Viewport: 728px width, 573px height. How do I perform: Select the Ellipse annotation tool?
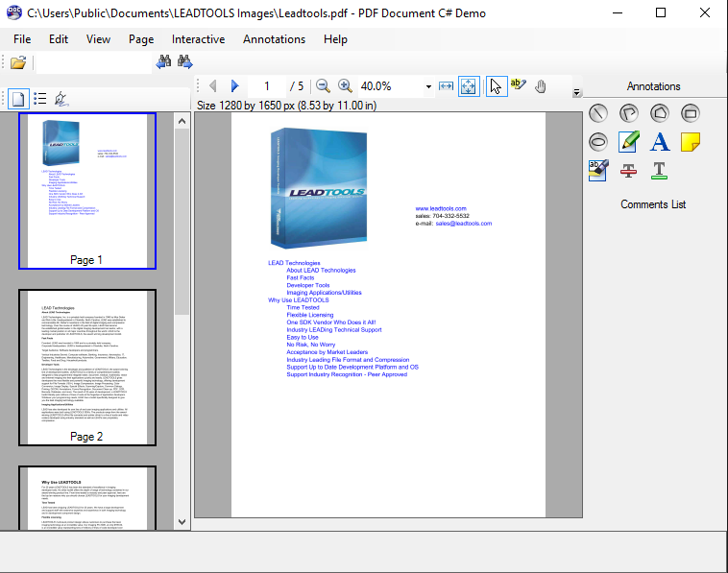click(598, 142)
